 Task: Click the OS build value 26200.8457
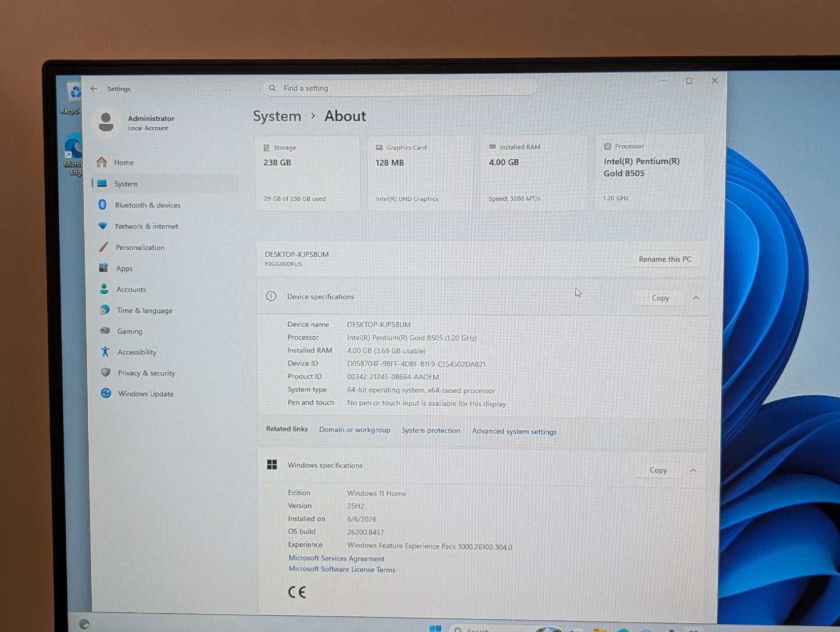point(366,532)
